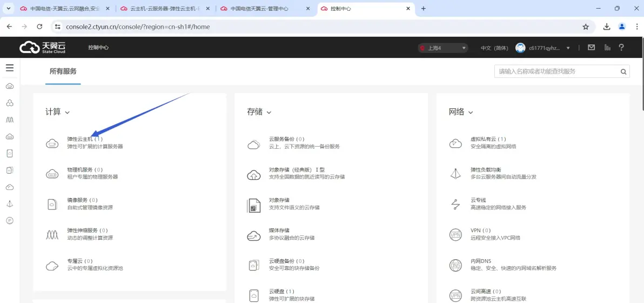
Task: Open the 中文(简体) language selector
Action: [x=494, y=48]
